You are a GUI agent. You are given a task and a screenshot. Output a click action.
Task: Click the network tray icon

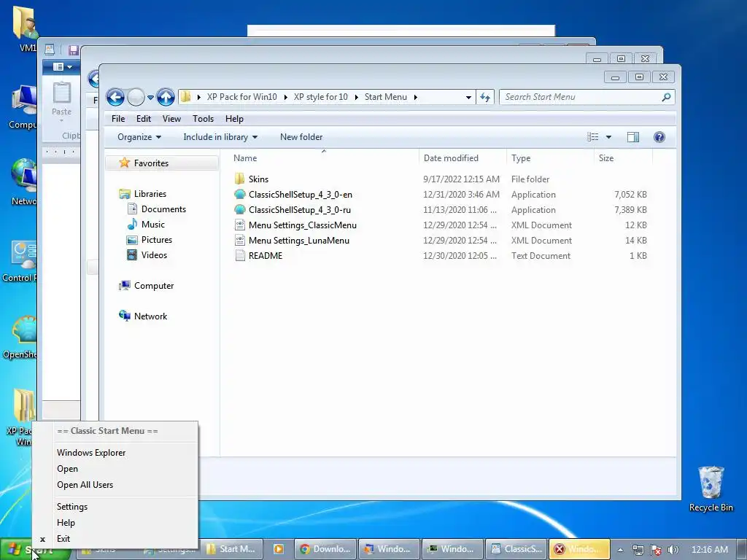(638, 550)
